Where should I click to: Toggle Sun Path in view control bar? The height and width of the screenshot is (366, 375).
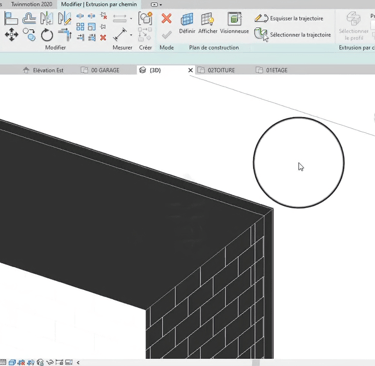[x=22, y=362]
